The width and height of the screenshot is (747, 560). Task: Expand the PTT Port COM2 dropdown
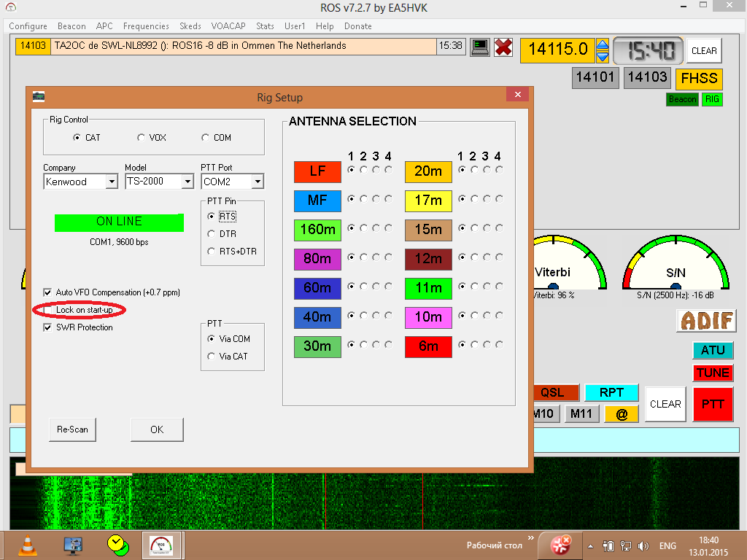coord(257,182)
